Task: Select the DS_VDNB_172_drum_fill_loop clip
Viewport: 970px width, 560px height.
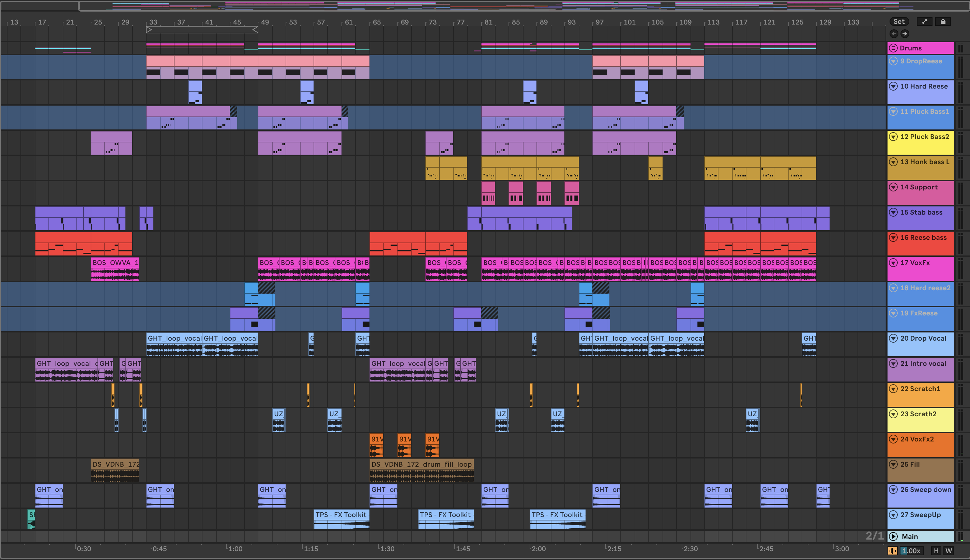Action: [x=421, y=464]
